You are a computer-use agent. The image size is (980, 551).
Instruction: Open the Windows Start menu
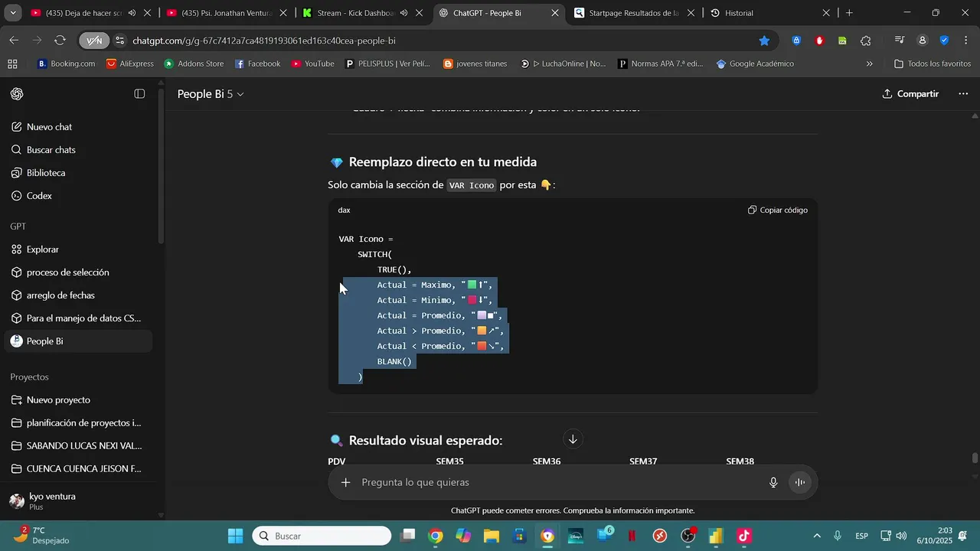(235, 536)
